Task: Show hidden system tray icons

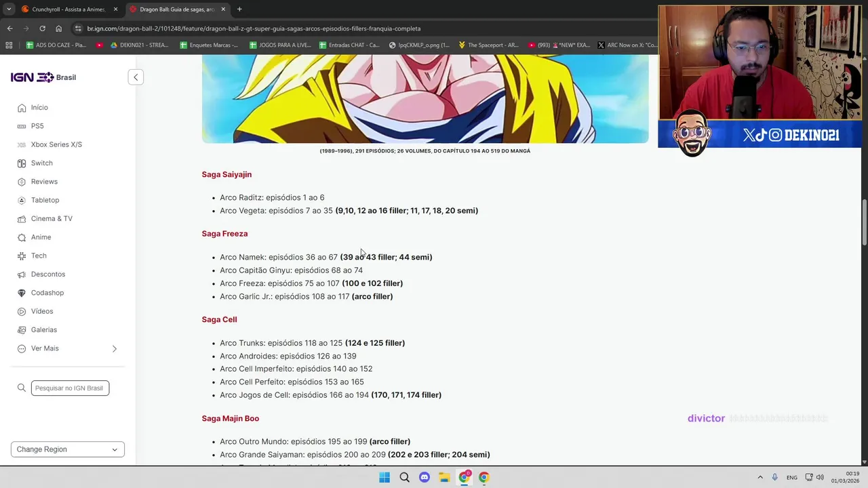Action: (x=760, y=477)
